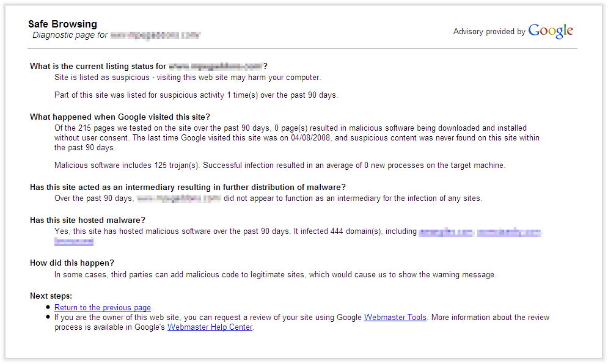Click the current listing status heading

(148, 67)
